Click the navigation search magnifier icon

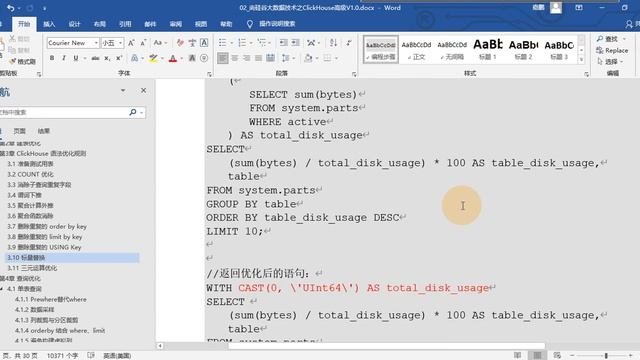pos(133,112)
